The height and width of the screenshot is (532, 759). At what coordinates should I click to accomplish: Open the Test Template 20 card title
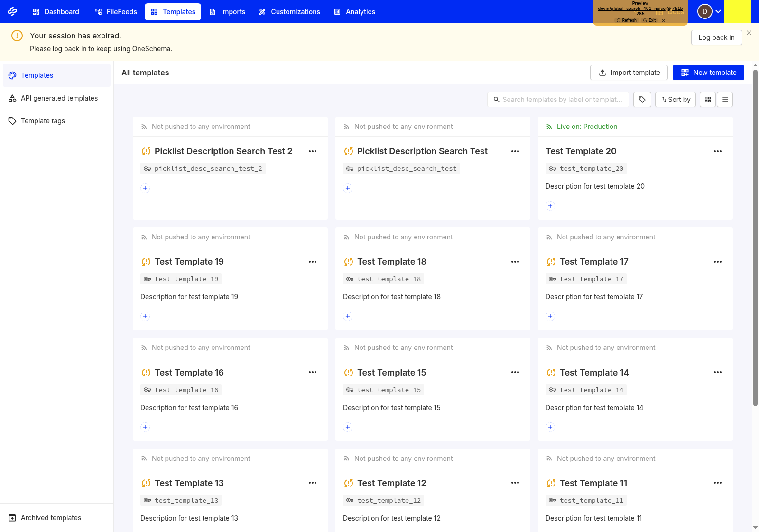point(581,151)
